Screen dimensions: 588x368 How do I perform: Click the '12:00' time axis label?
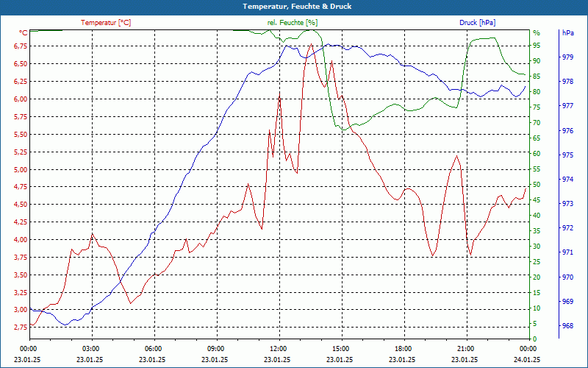[x=278, y=348]
